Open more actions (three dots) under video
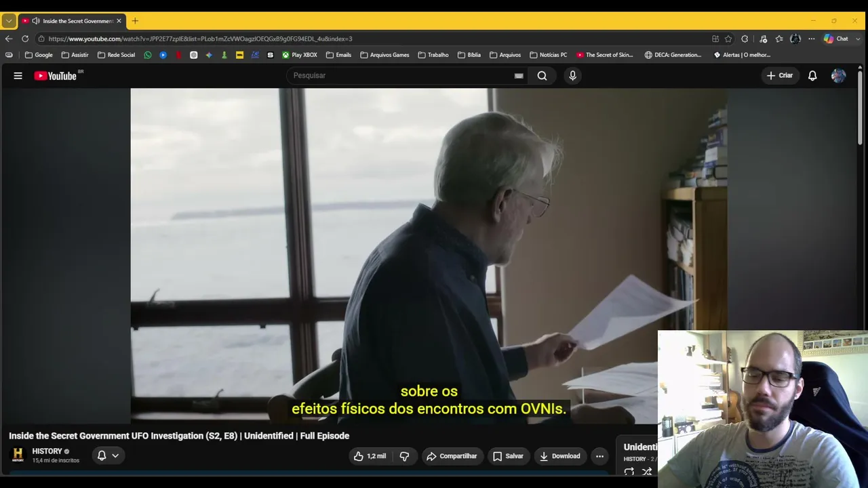 tap(599, 456)
